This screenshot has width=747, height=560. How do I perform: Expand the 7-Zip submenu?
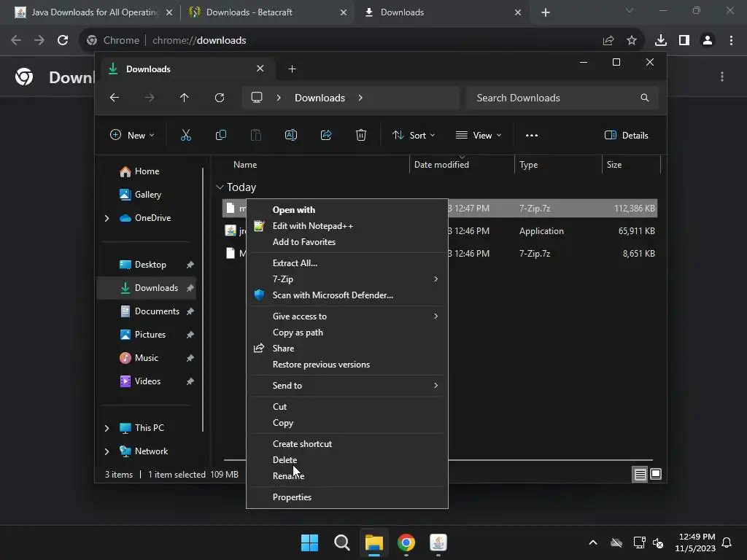click(436, 279)
